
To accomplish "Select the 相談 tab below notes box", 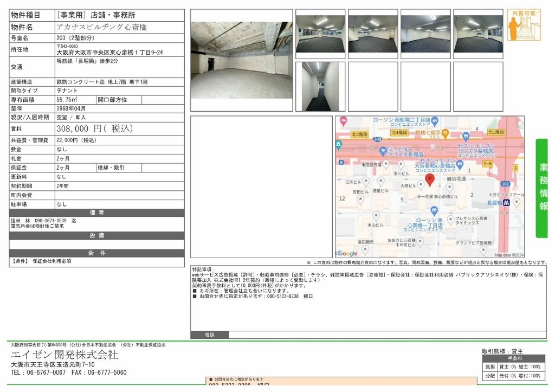I will tap(210, 335).
